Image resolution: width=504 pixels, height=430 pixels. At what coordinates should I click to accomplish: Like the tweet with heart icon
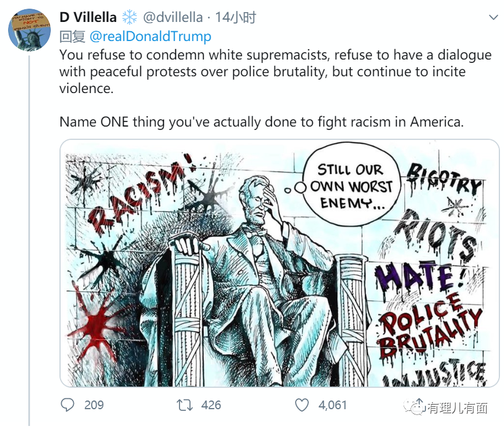point(302,405)
